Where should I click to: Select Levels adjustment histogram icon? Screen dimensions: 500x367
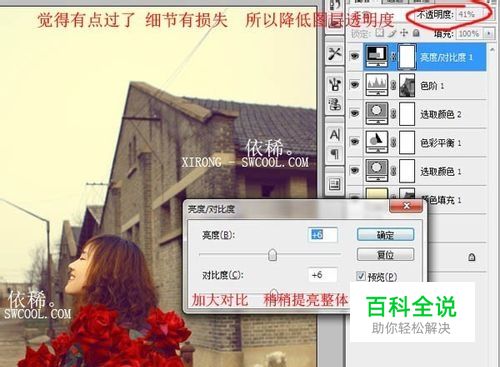pyautogui.click(x=377, y=85)
